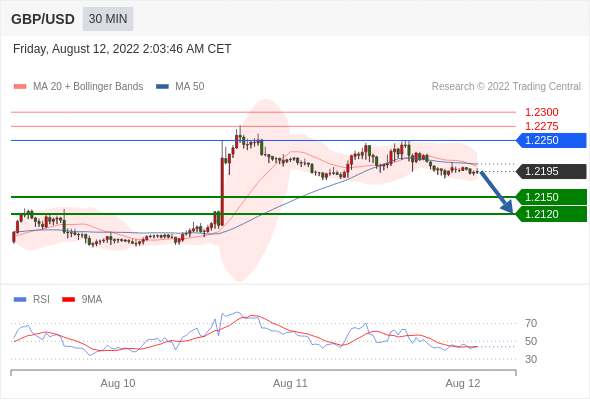590x400 pixels.
Task: Click the black 1.2195 current price tag
Action: click(551, 171)
